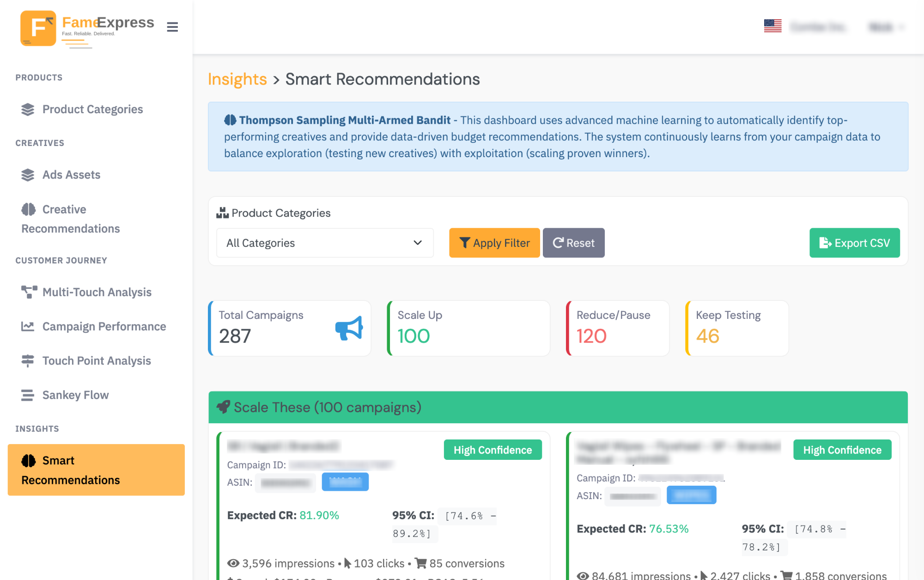Select Sankey Flow in the Customer Journey section
924x580 pixels.
[75, 395]
